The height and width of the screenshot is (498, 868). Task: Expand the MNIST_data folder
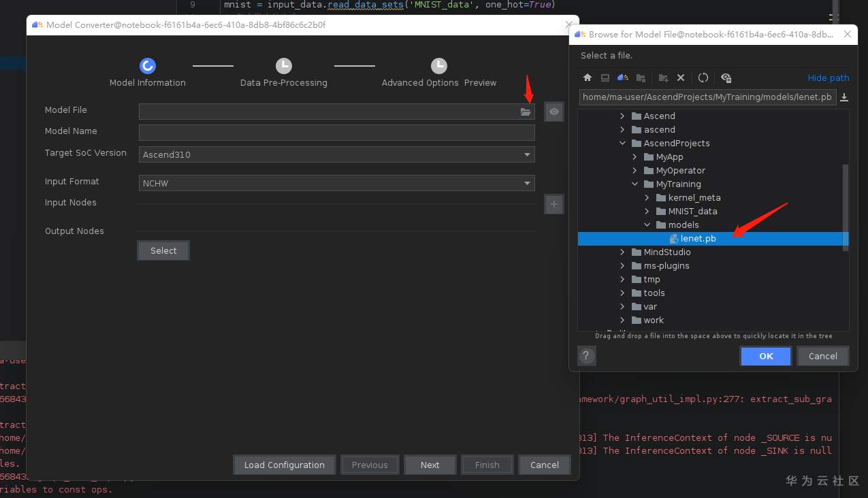pyautogui.click(x=647, y=212)
